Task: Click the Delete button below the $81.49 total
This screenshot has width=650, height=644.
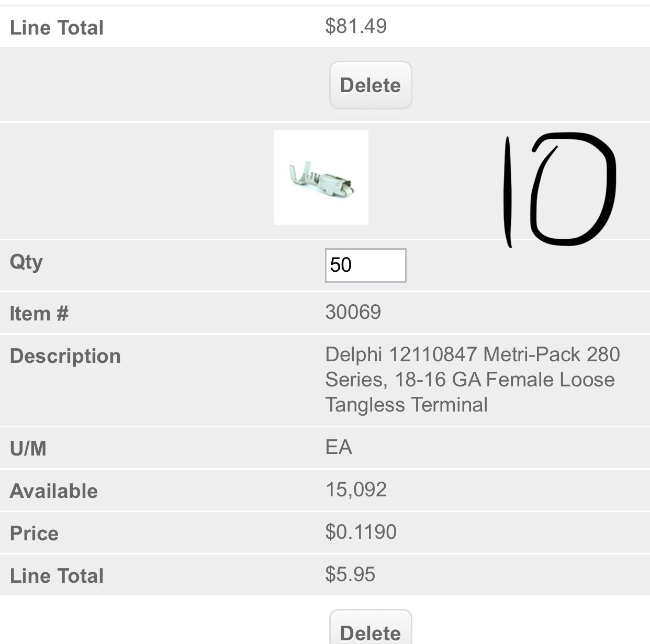Action: pyautogui.click(x=371, y=85)
